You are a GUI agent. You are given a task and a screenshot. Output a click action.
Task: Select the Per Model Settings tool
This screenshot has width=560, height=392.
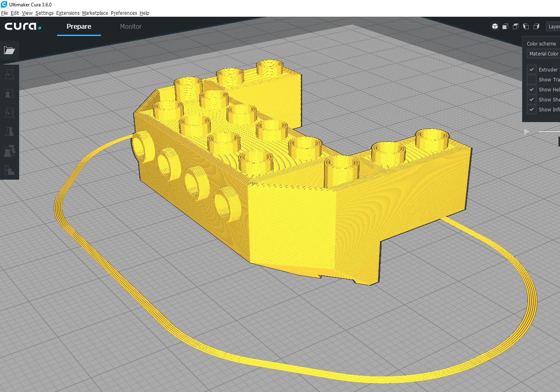coord(9,151)
